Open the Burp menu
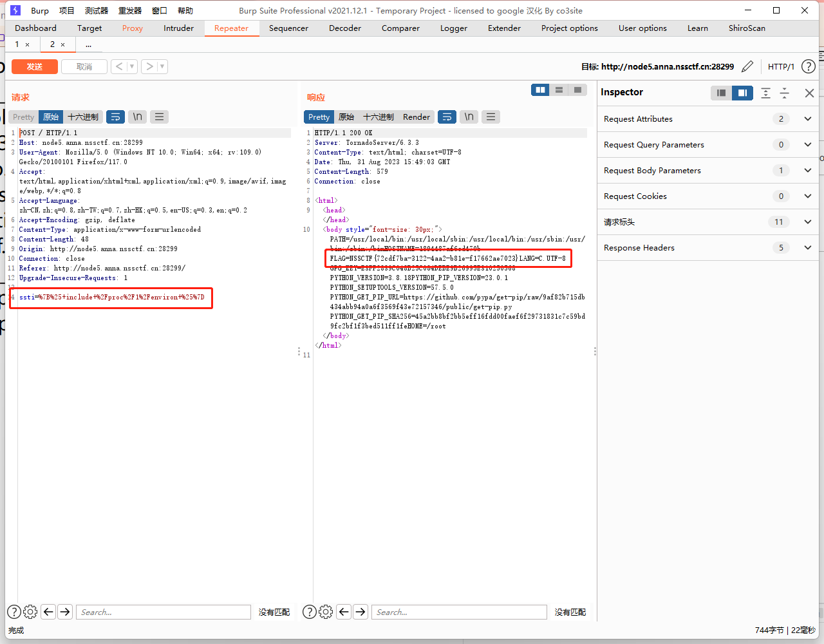 40,10
